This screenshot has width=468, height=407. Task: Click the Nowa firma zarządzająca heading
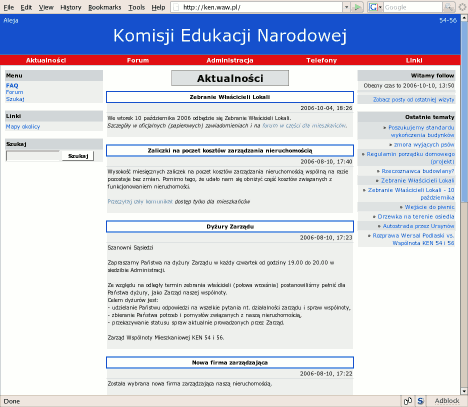(230, 363)
